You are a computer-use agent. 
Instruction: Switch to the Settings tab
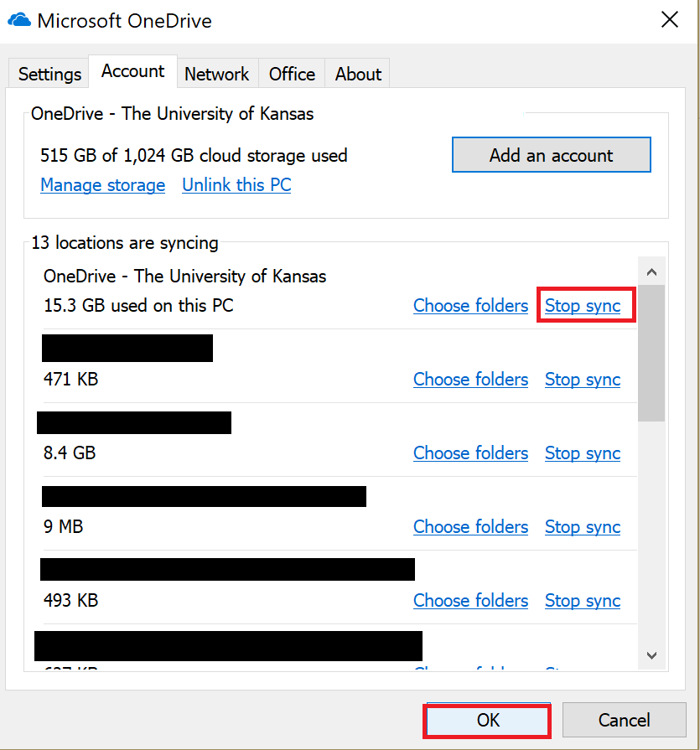click(x=48, y=74)
